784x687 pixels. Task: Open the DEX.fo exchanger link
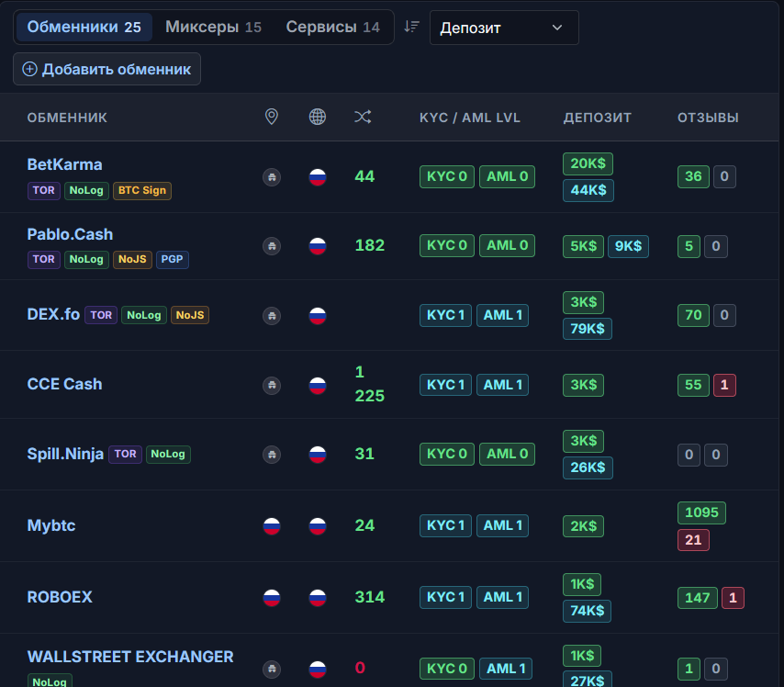pos(53,314)
